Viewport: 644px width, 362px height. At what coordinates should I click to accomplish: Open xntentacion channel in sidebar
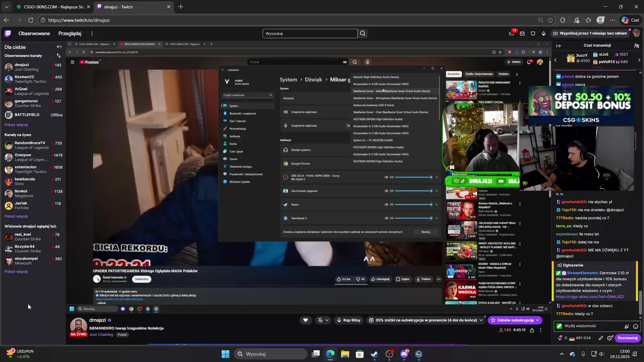33,169
